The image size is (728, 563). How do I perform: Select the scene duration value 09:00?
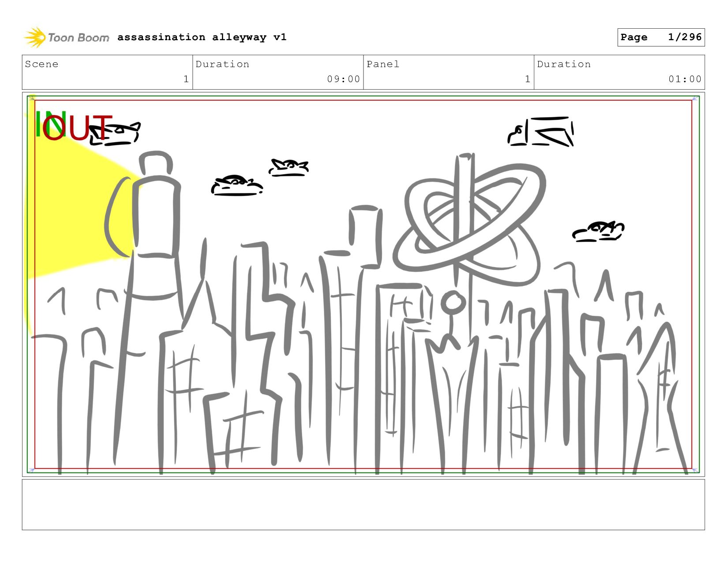click(343, 79)
